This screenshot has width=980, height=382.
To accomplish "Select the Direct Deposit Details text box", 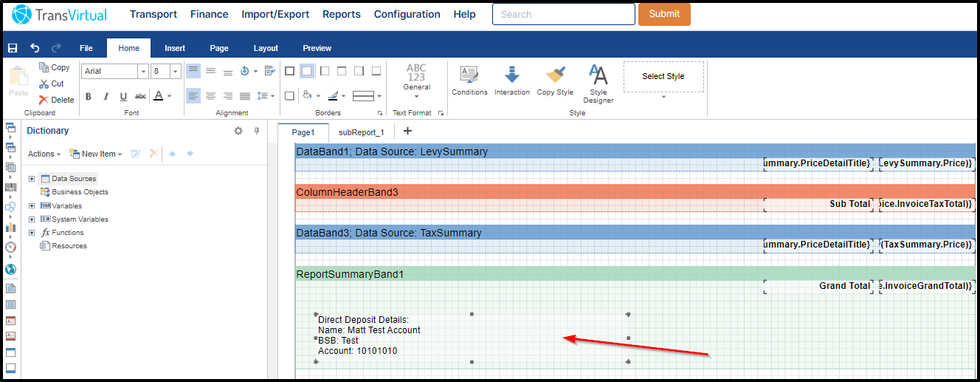I will [x=472, y=338].
